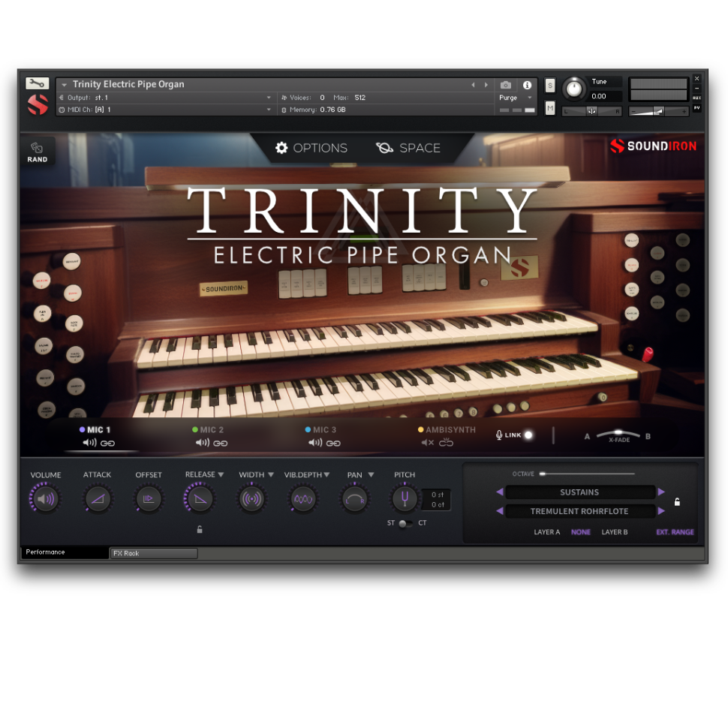Image resolution: width=728 pixels, height=728 pixels.
Task: Click the VOLUME knob
Action: [46, 499]
